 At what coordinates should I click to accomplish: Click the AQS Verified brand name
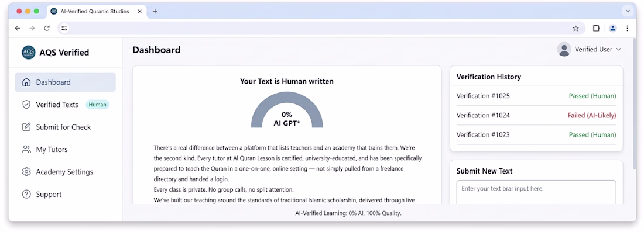pos(64,53)
